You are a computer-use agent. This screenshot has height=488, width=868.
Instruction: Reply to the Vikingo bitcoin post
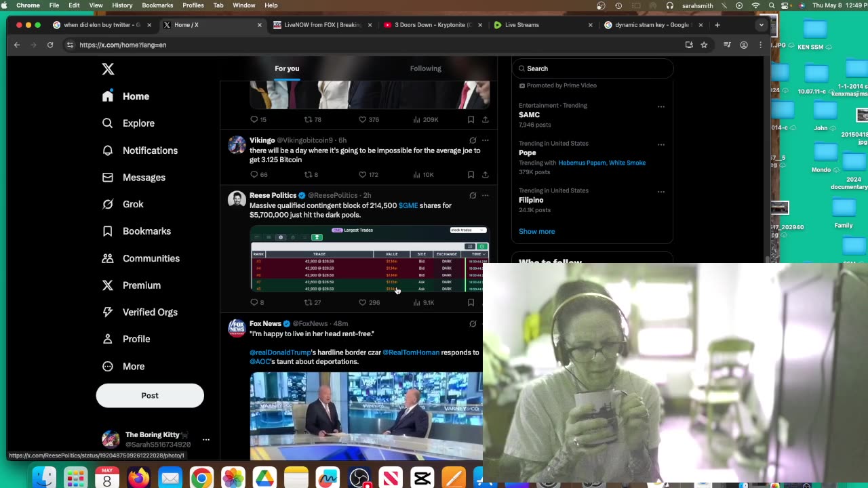click(x=259, y=175)
